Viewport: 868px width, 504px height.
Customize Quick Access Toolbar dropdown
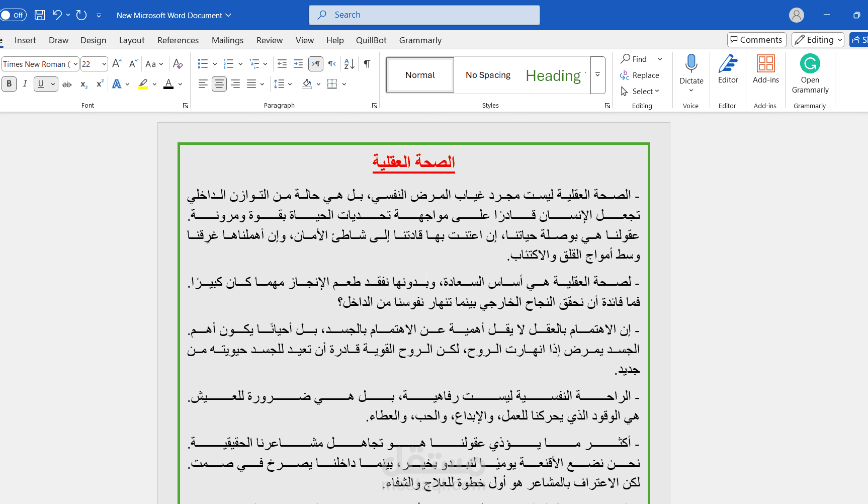click(x=99, y=16)
